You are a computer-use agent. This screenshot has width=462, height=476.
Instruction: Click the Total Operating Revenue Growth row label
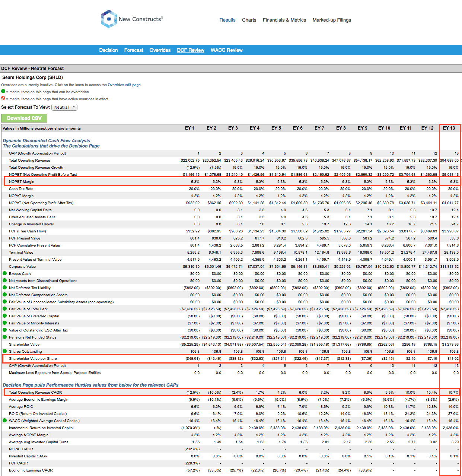pos(36,168)
